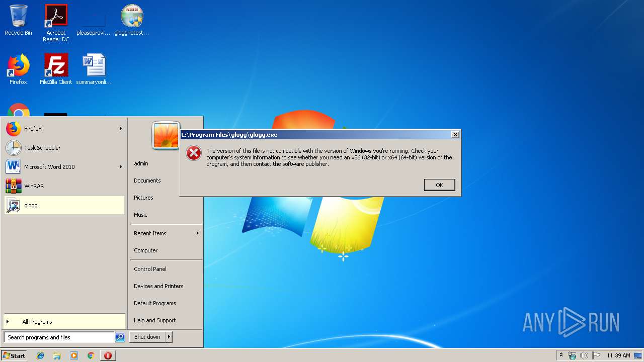
Task: Expand Microsoft Word 2010 jump list arrow
Action: tap(121, 167)
